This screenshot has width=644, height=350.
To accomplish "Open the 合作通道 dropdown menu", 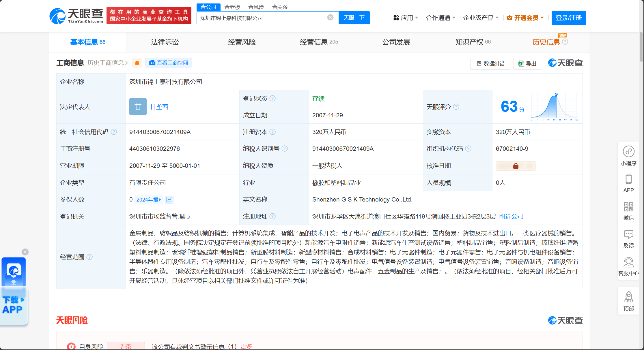I will (x=440, y=18).
